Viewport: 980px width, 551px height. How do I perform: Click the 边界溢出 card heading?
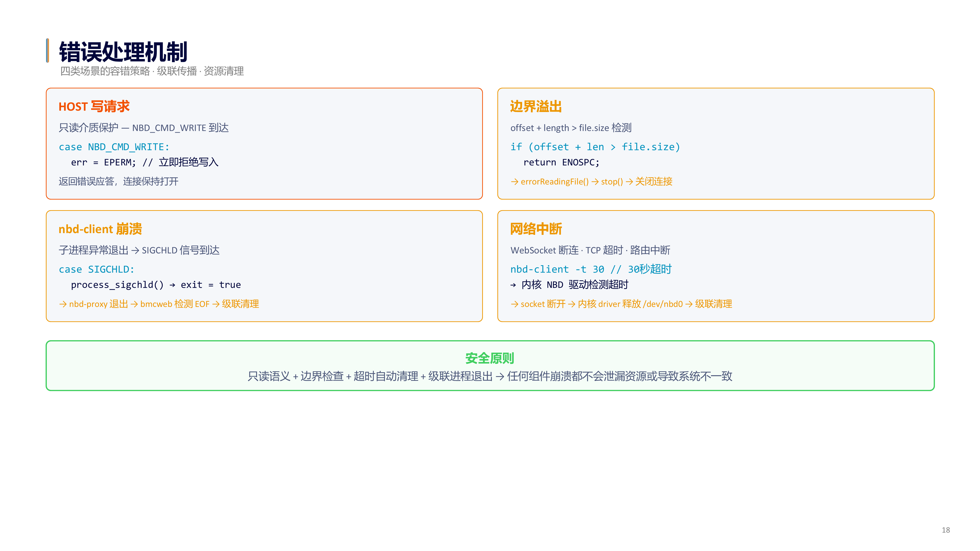pos(536,107)
